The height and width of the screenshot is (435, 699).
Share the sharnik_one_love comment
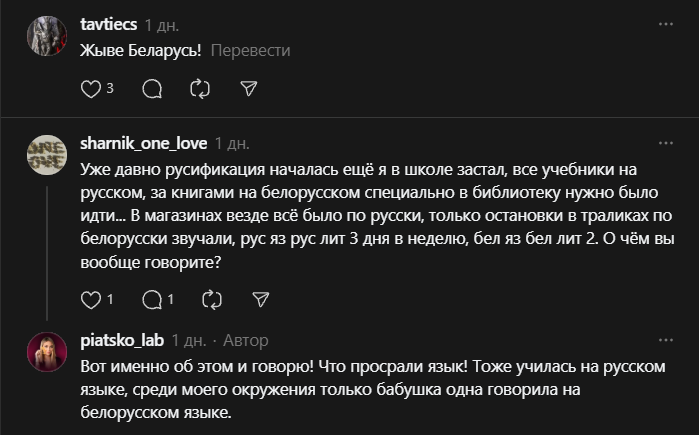(260, 299)
